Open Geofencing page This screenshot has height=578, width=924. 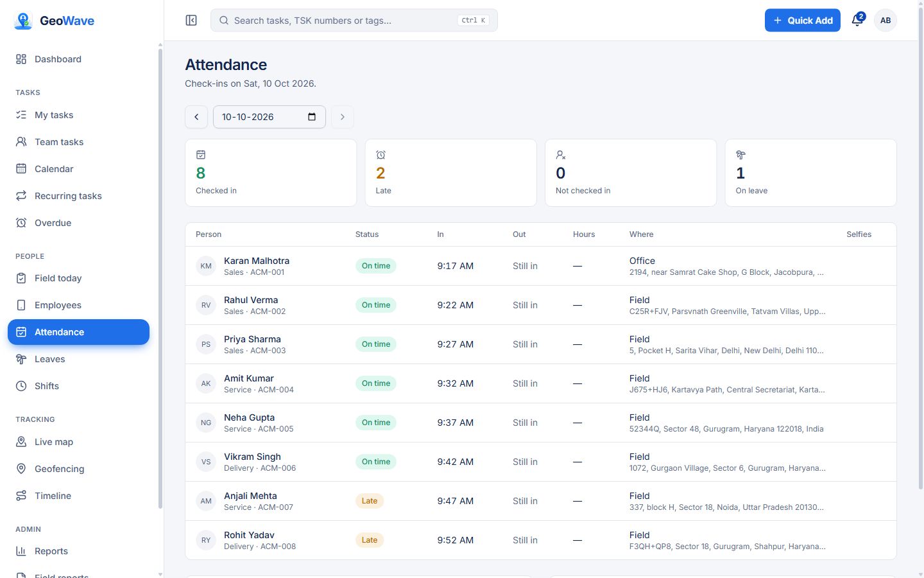coord(78,469)
